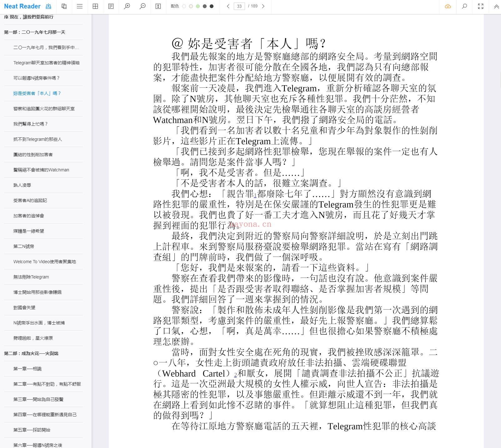
Task: Open chapter 警察和追蹤團火花的群組聊天室
Action: pos(44,109)
